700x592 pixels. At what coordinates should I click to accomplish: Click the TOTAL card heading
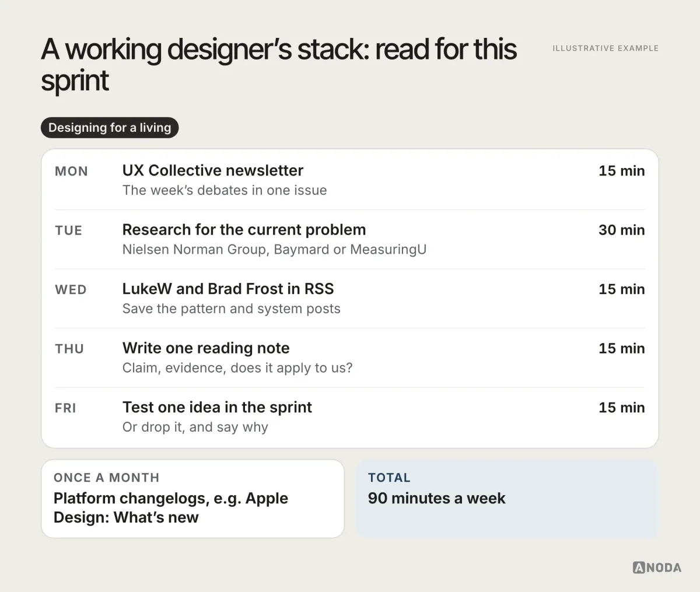[389, 478]
